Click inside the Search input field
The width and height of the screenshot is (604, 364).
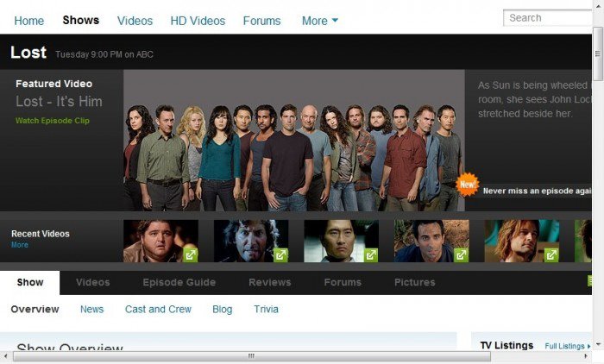548,17
